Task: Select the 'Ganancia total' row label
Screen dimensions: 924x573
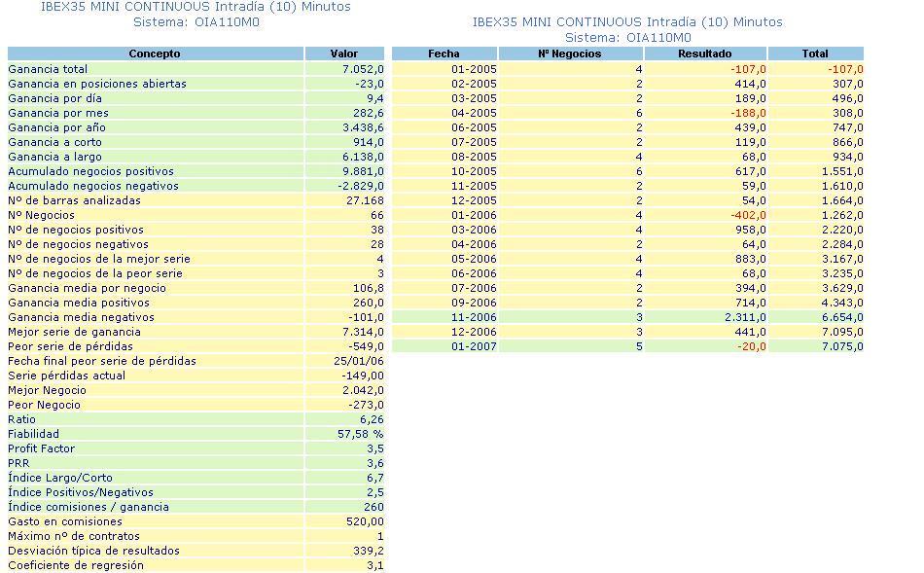Action: tap(48, 69)
